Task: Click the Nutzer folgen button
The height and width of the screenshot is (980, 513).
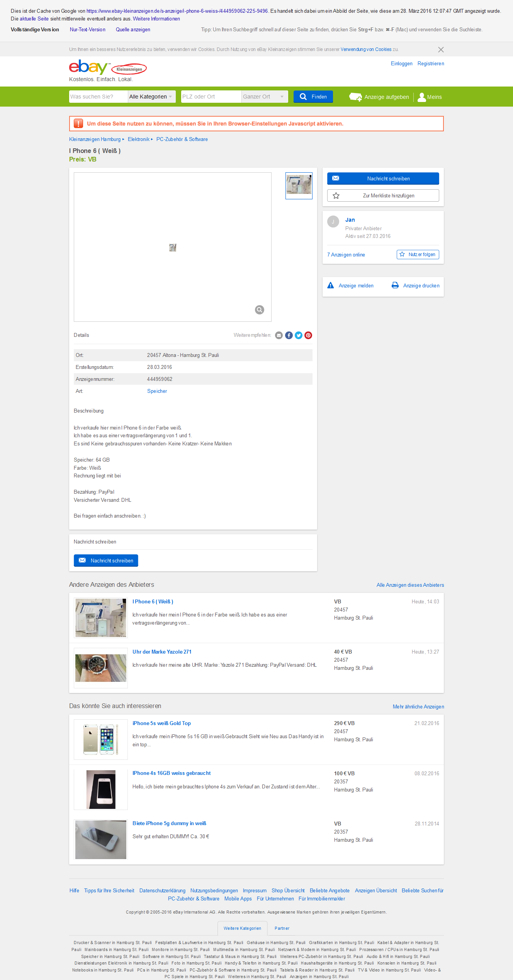Action: (418, 255)
